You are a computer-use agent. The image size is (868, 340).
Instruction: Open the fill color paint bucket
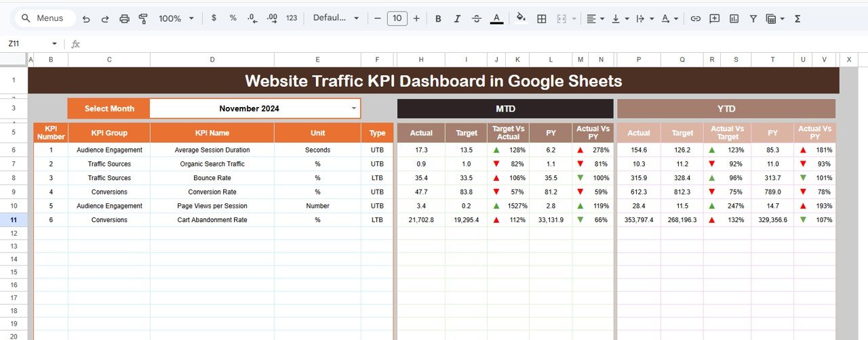(x=521, y=19)
